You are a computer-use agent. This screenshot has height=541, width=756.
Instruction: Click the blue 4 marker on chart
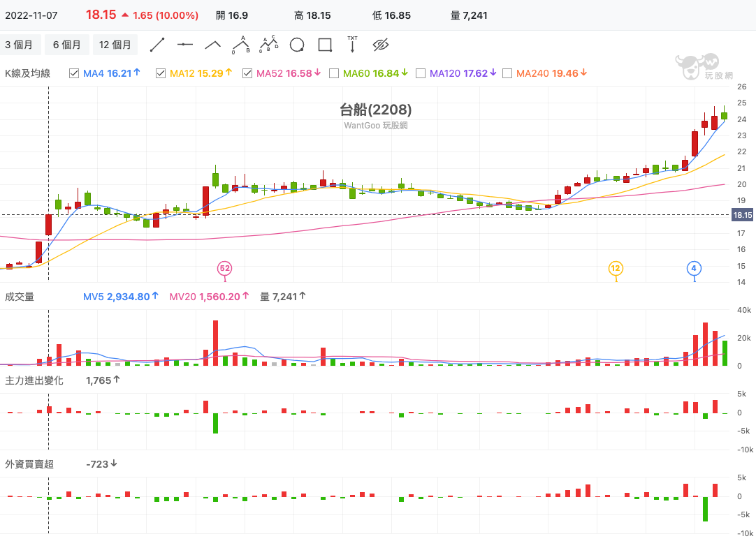694,268
